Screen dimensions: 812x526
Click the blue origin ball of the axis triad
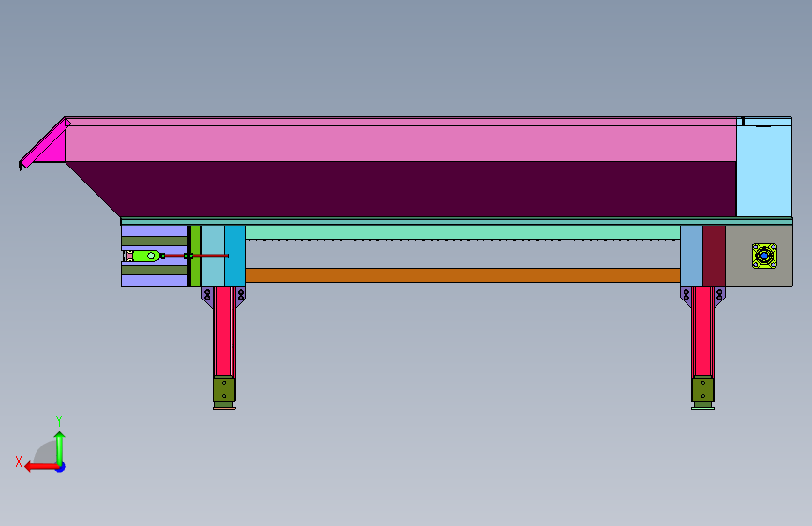[x=61, y=467]
